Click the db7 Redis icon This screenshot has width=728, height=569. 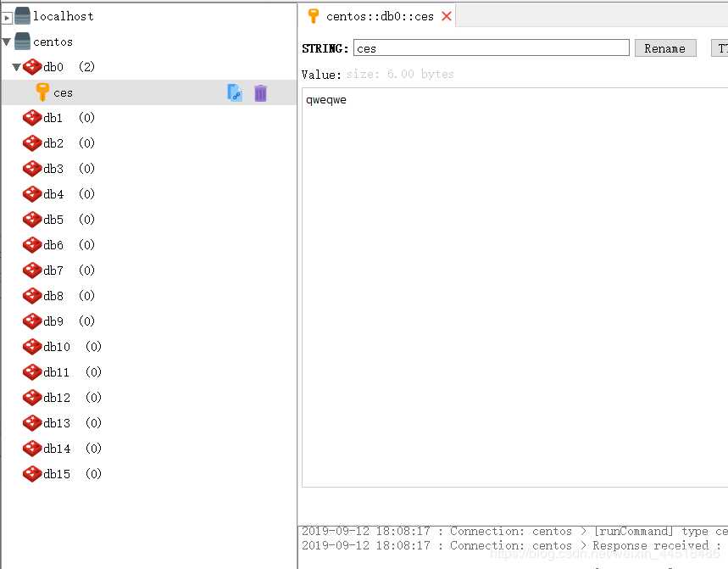[32, 271]
